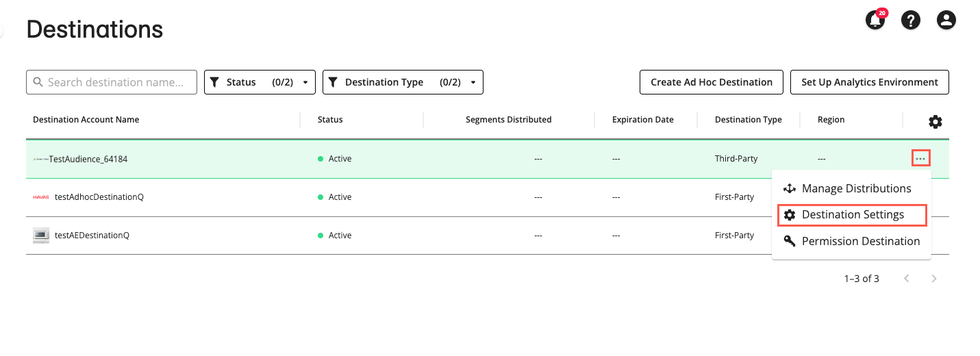Go to the previous page arrow
This screenshot has height=356, width=980.
907,279
